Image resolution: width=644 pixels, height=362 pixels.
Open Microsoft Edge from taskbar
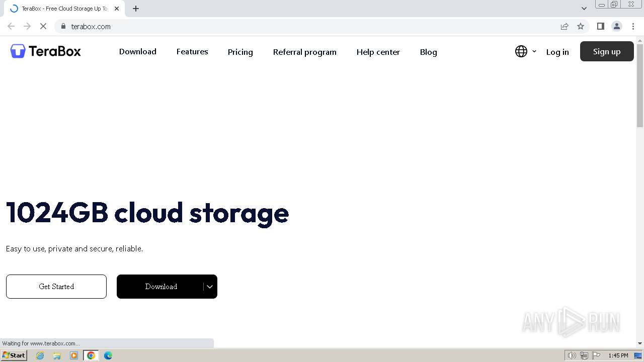pos(108,355)
